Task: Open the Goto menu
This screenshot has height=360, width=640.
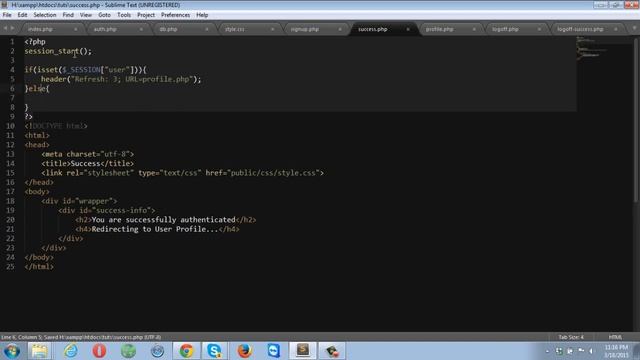Action: click(104, 15)
